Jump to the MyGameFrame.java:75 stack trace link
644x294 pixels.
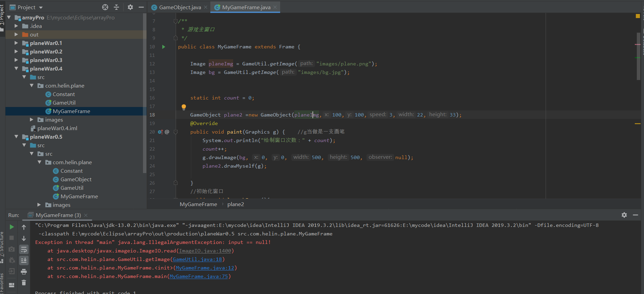pyautogui.click(x=199, y=276)
